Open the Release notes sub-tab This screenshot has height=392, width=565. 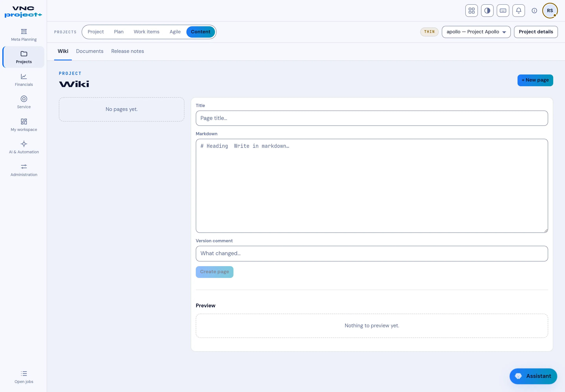(x=128, y=51)
